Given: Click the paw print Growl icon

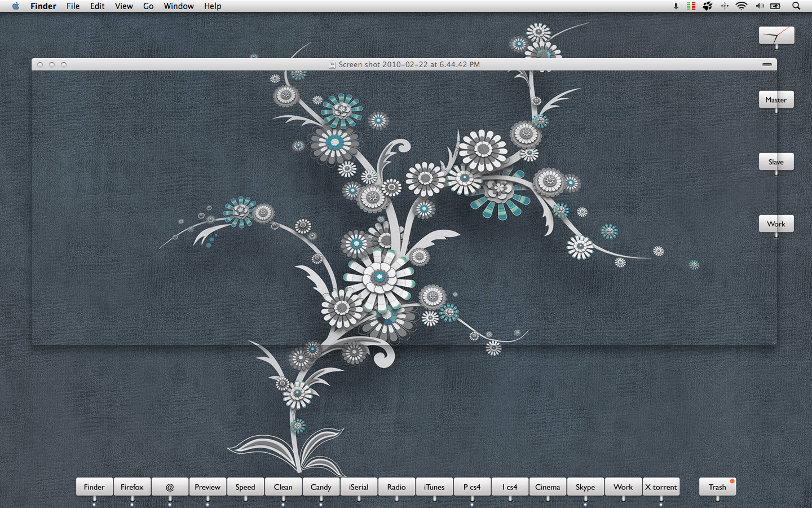Looking at the screenshot, I should point(708,6).
